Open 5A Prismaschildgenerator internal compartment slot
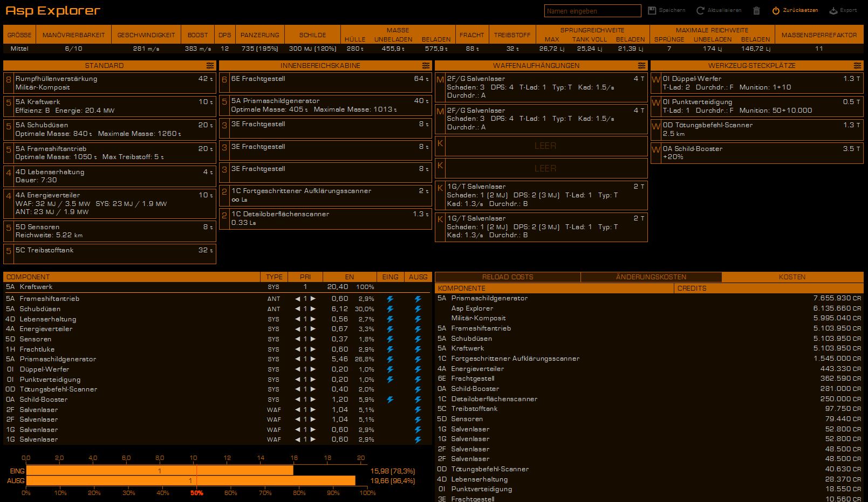 (x=325, y=106)
